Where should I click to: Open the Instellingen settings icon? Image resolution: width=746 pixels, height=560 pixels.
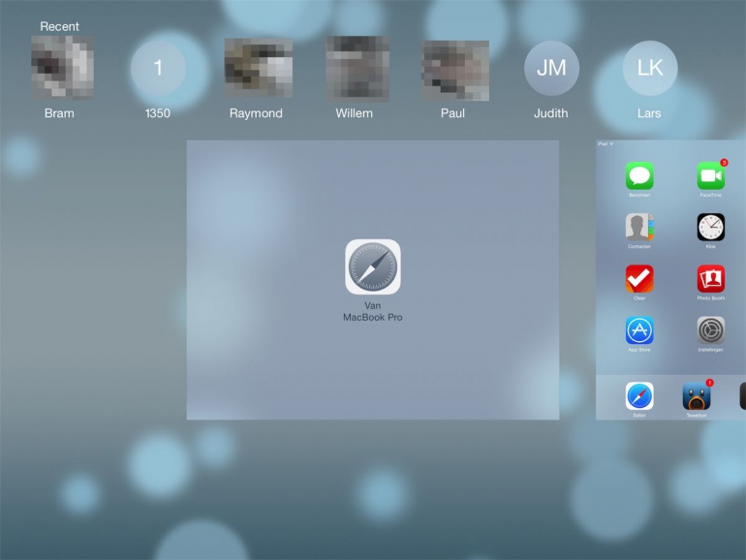pyautogui.click(x=710, y=330)
